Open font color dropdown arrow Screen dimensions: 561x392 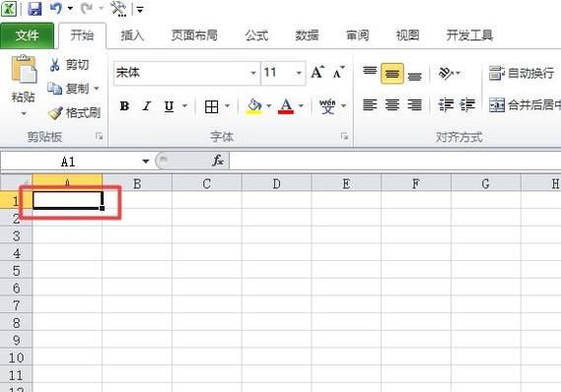(301, 105)
